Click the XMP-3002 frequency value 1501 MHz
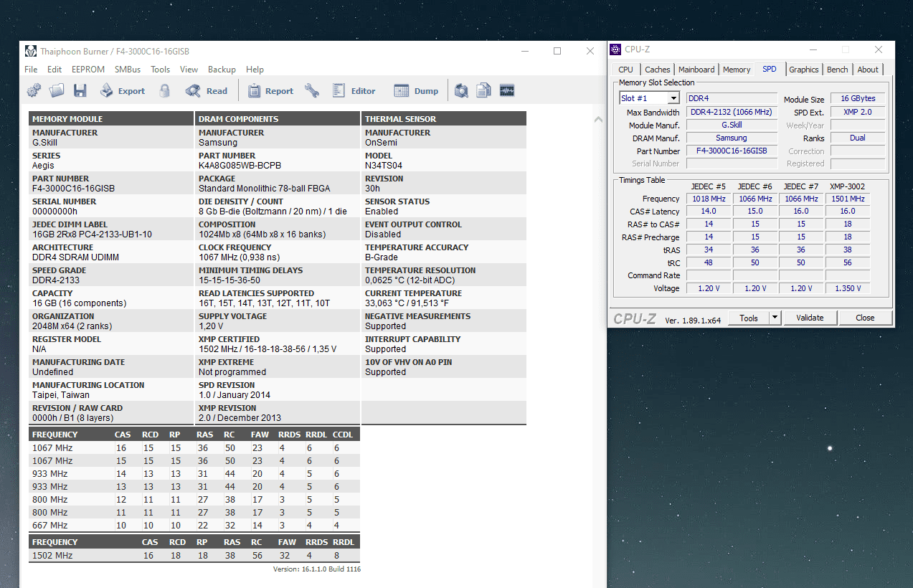This screenshot has height=588, width=913. click(848, 199)
